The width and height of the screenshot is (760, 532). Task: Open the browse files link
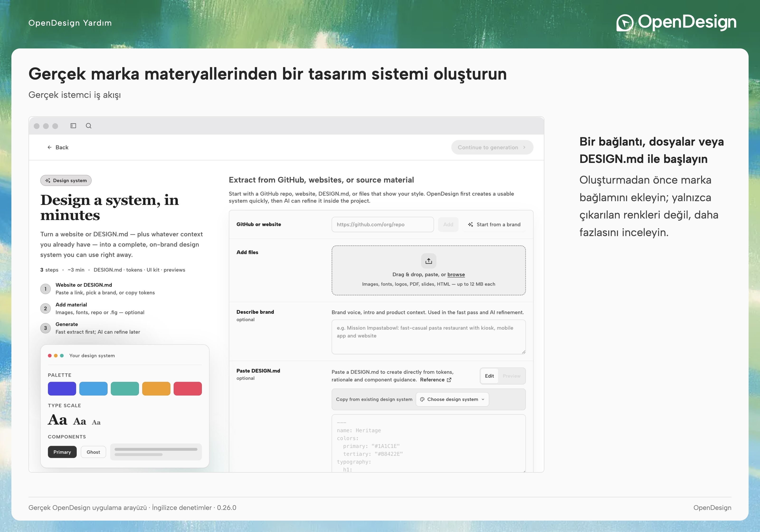[x=456, y=275]
